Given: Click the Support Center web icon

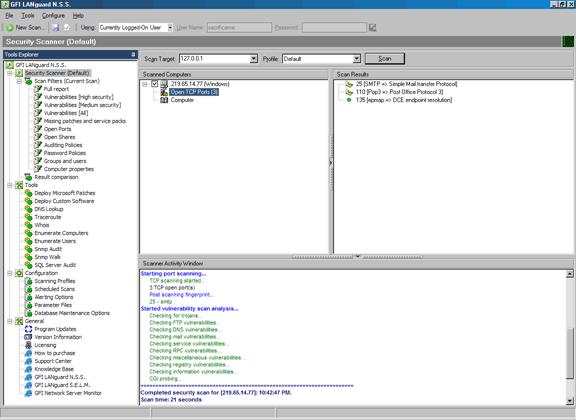Looking at the screenshot, I should (x=28, y=361).
